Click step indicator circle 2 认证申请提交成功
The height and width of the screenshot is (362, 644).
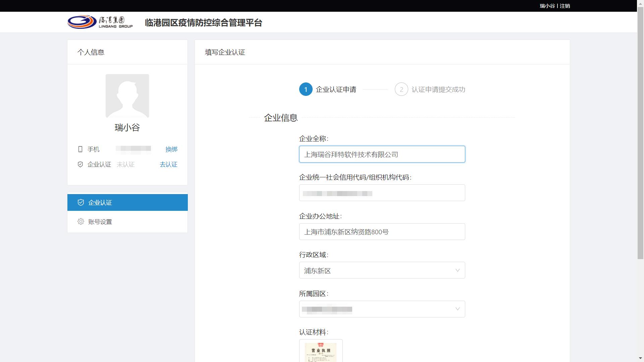[402, 89]
